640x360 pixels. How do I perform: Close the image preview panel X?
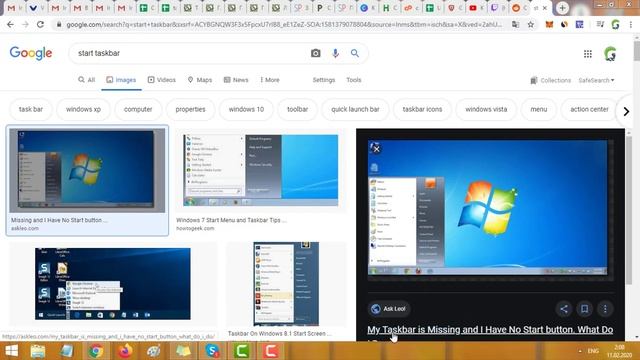pyautogui.click(x=376, y=149)
